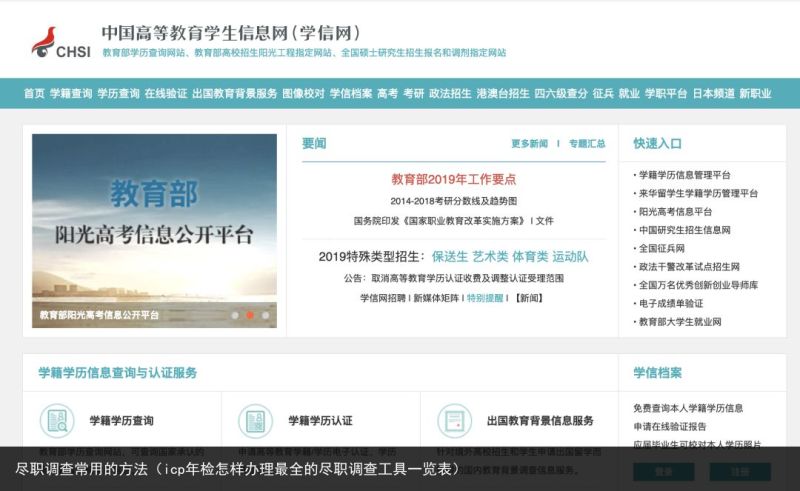This screenshot has width=800, height=491.
Task: Open 政法干警改革试点招生网 quick link
Action: click(x=689, y=267)
